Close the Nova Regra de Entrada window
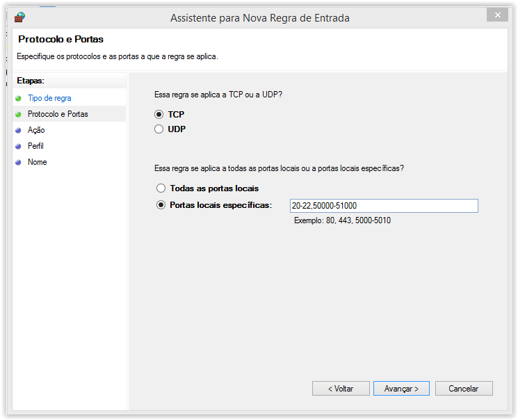 (x=496, y=15)
